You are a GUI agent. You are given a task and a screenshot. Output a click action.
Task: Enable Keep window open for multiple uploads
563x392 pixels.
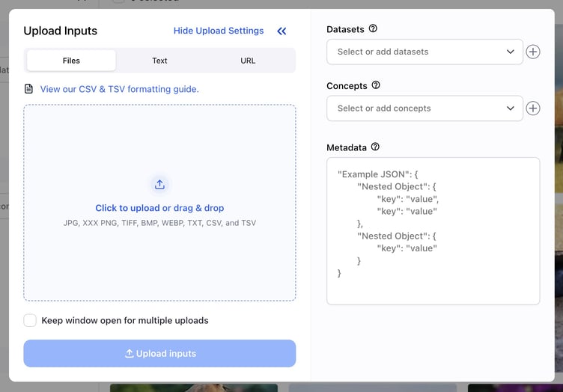click(30, 320)
